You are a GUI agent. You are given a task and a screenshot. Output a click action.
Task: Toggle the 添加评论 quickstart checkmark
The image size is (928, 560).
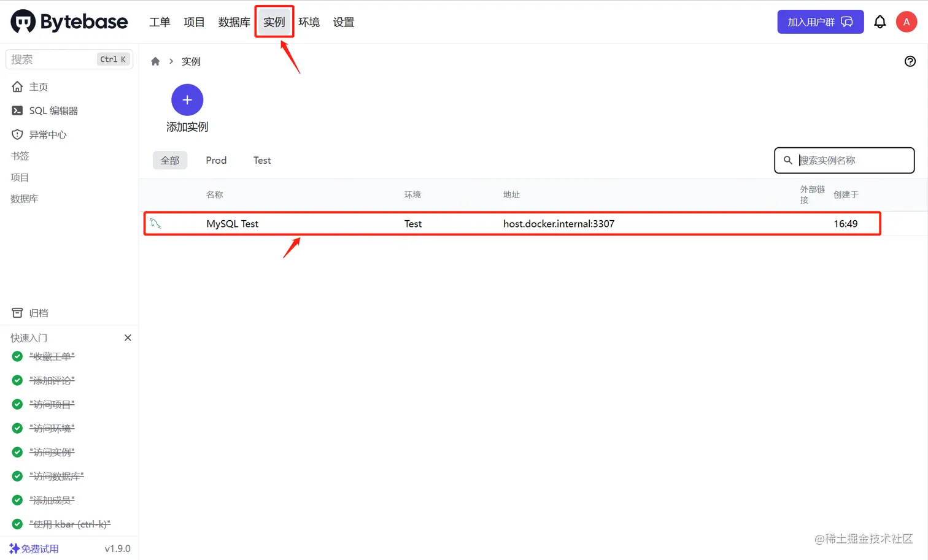tap(17, 380)
